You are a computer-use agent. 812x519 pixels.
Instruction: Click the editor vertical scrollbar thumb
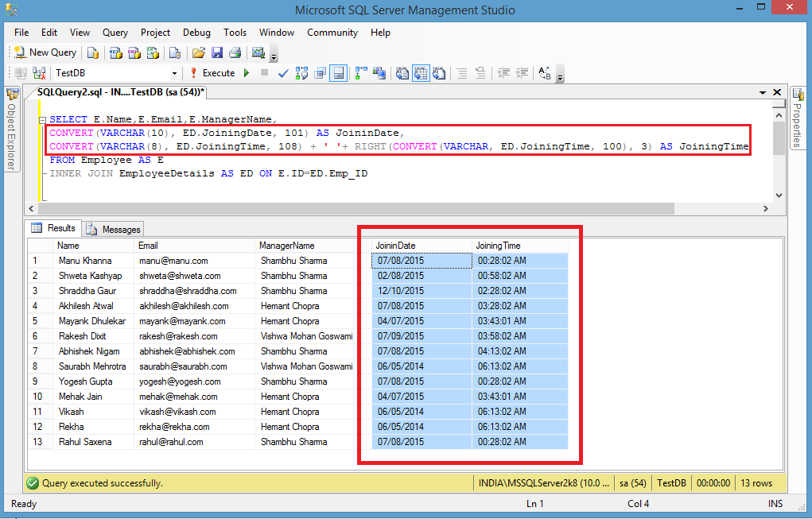pos(779,138)
